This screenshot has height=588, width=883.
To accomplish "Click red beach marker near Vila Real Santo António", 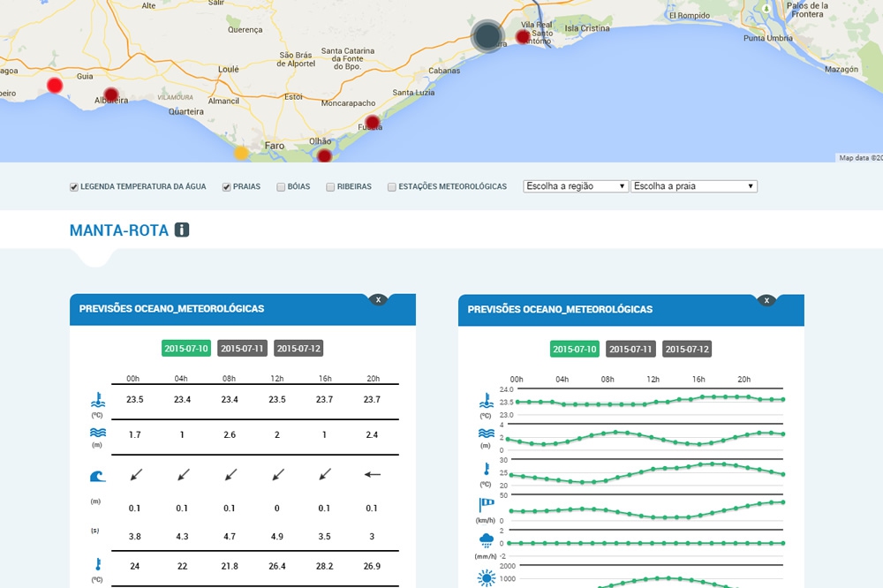I will point(523,37).
